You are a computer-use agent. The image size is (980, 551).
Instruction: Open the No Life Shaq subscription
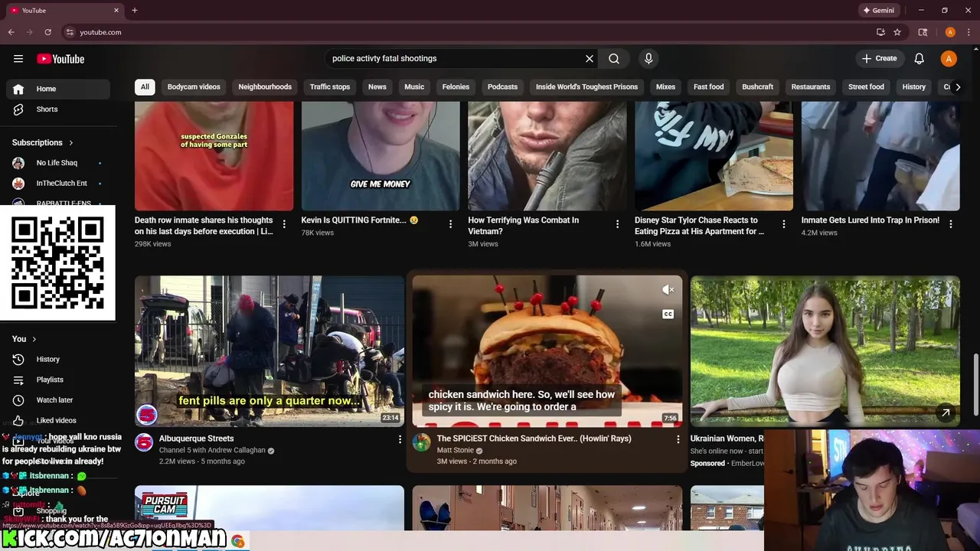pyautogui.click(x=58, y=163)
